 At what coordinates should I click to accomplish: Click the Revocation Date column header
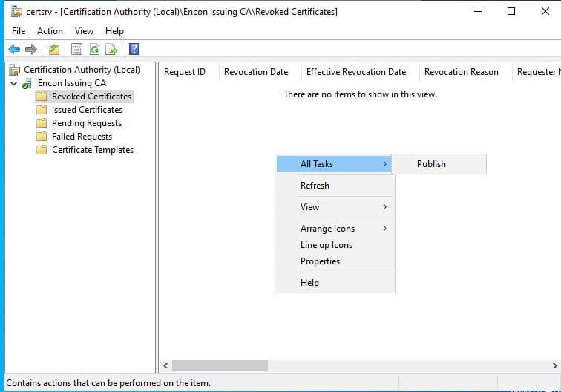point(256,72)
